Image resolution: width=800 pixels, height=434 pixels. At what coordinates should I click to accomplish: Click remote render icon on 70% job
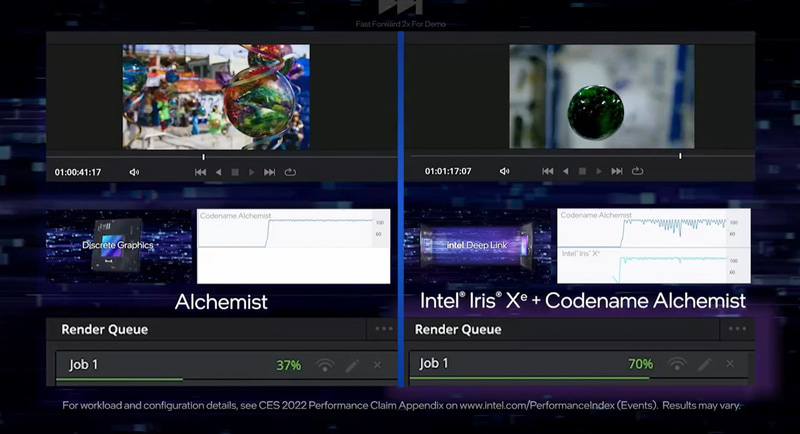click(677, 364)
